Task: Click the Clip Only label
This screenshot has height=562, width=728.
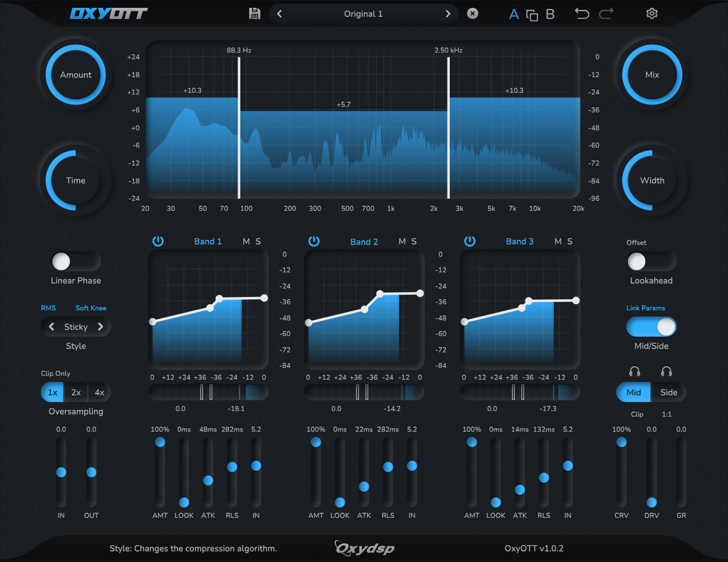Action: coord(55,374)
